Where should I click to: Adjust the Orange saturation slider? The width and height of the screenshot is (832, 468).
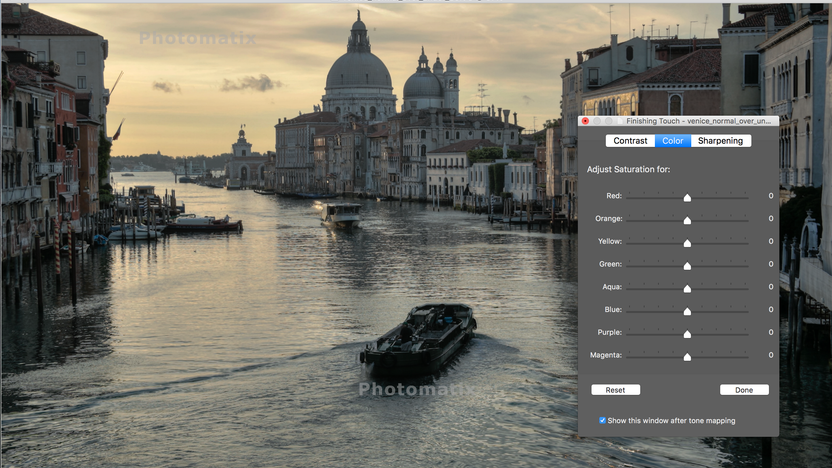pos(687,220)
